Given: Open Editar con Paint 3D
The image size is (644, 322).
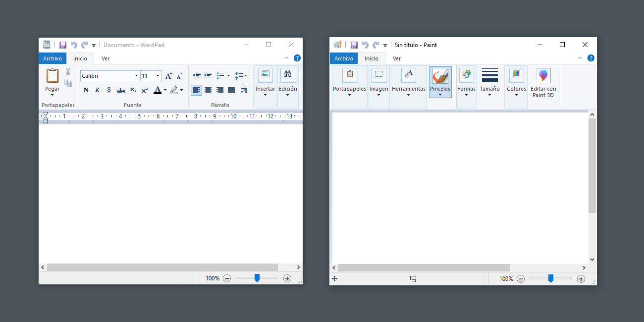Looking at the screenshot, I should [543, 83].
